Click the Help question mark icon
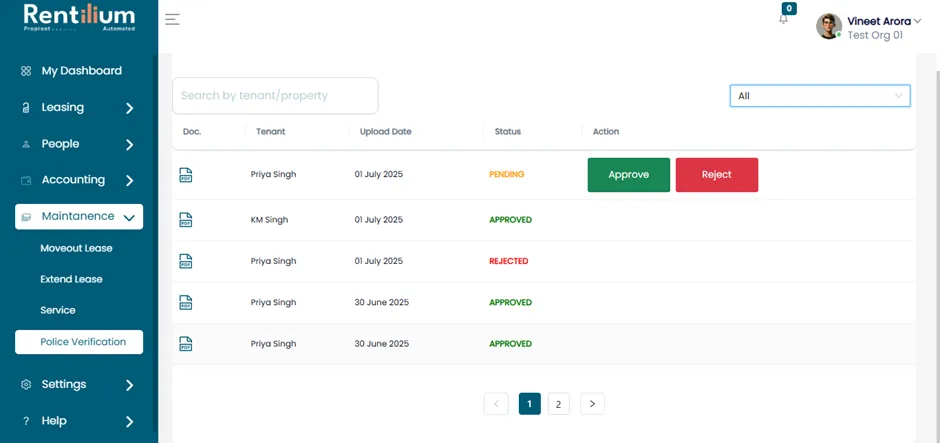Viewport: 940px width, 443px height. (x=26, y=421)
